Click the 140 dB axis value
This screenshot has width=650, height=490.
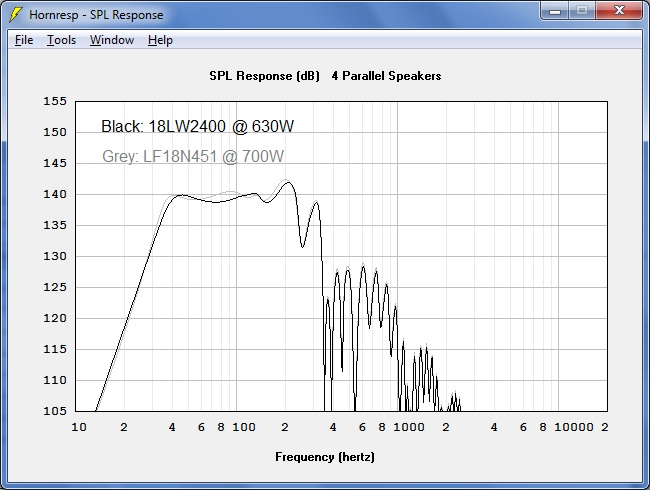[55, 194]
